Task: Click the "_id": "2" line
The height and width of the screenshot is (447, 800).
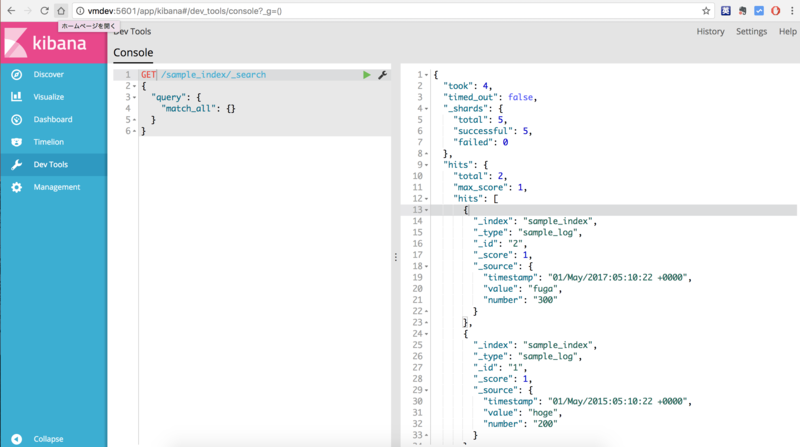Action: coord(500,244)
